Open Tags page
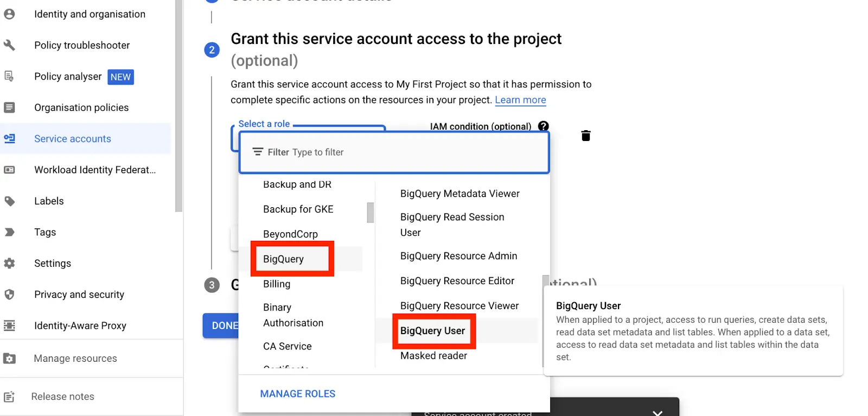Image resolution: width=868 pixels, height=416 pixels. [x=45, y=232]
